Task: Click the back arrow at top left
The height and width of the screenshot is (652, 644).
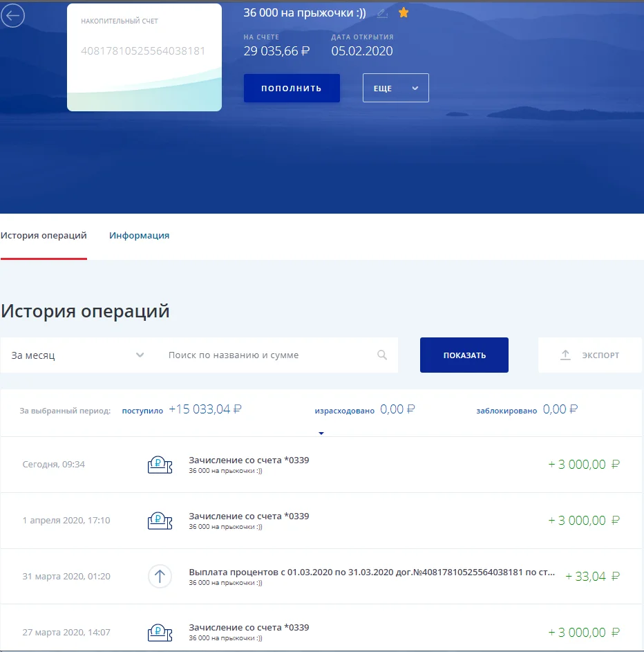Action: click(x=12, y=15)
